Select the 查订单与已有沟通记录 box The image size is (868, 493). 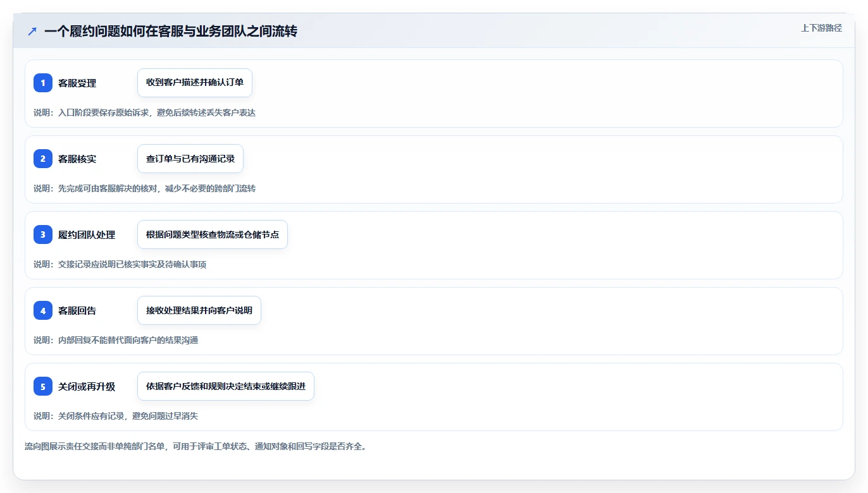click(190, 159)
